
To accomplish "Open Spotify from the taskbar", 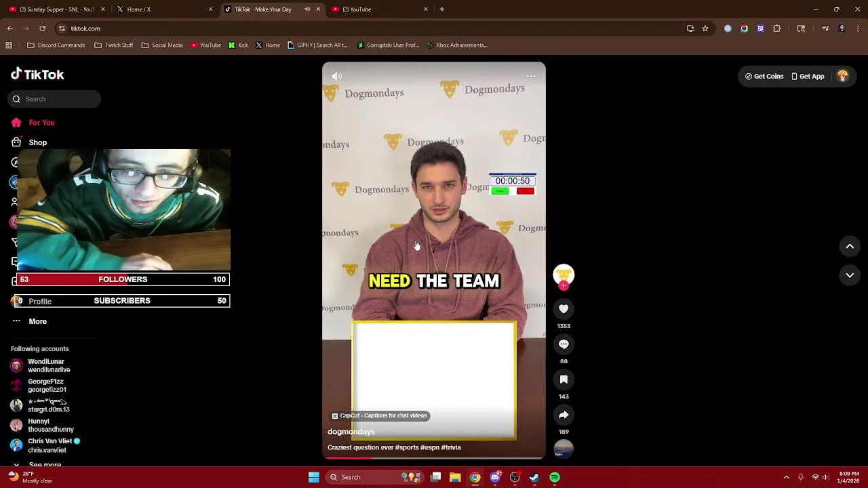I will click(x=555, y=477).
